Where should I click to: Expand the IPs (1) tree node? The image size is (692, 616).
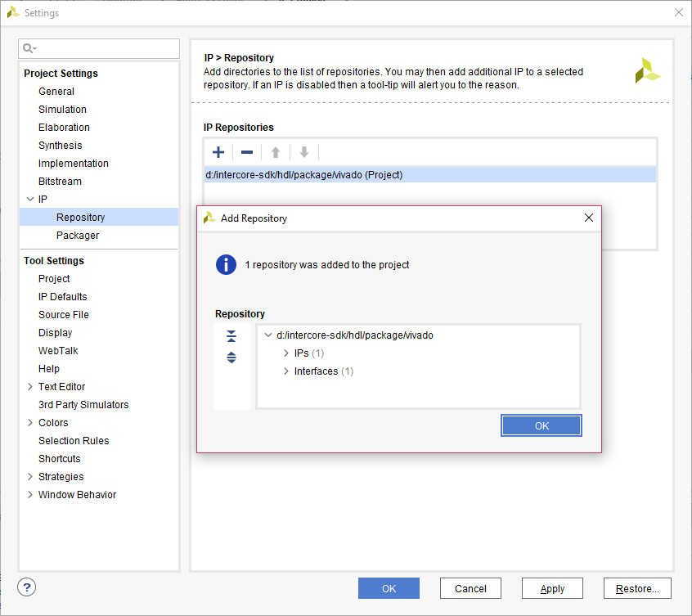click(x=286, y=353)
